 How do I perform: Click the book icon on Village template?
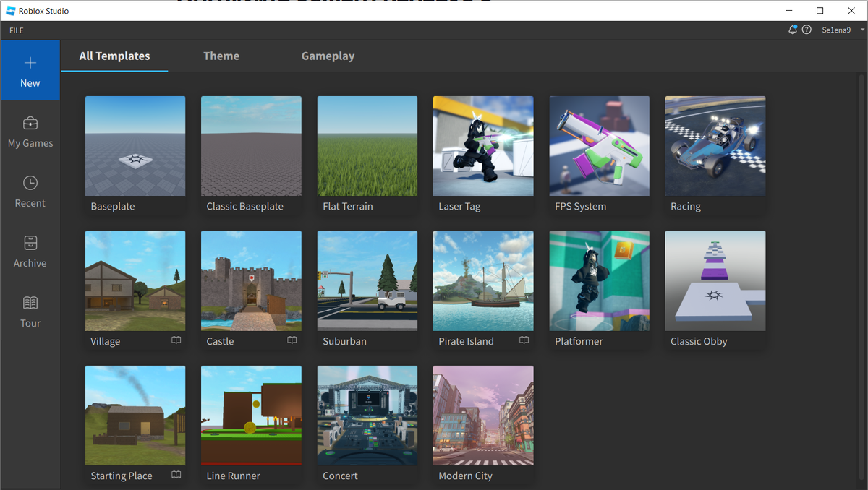point(176,340)
